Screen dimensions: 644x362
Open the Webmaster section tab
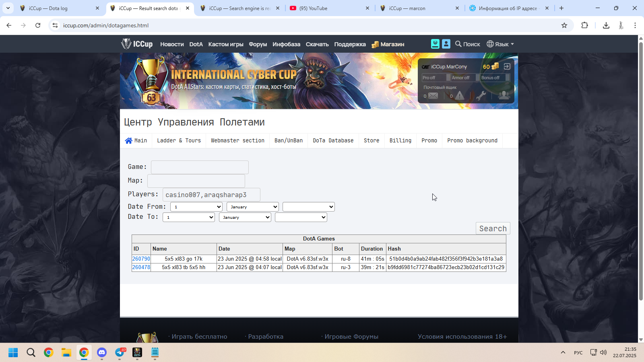click(x=237, y=140)
